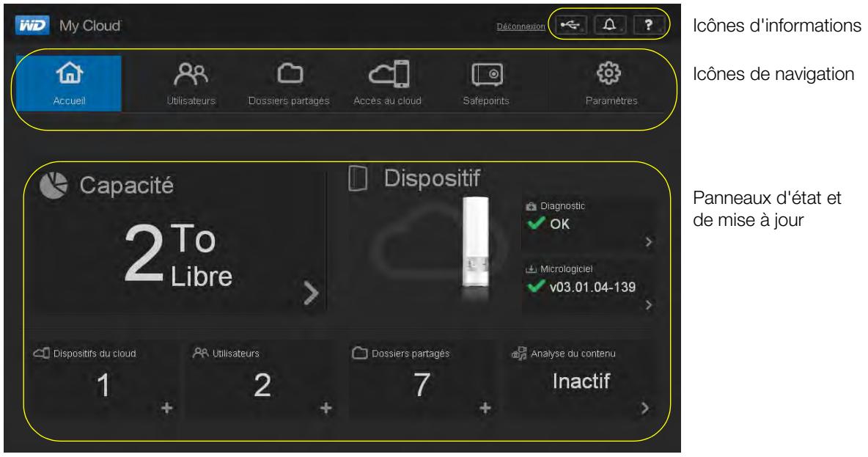Click the Utilisateurs panel icon
The width and height of the screenshot is (868, 457).
coord(200,353)
